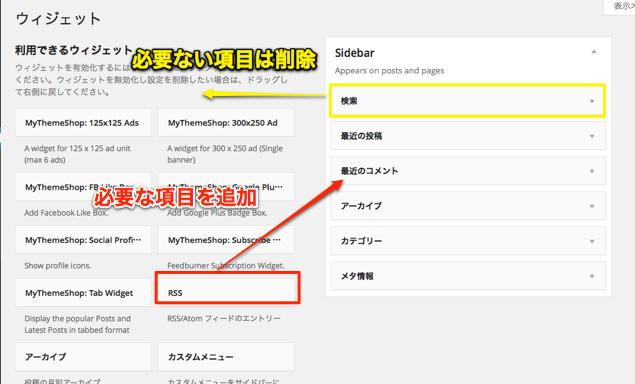This screenshot has height=384, width=635.
Task: Click the ウィジェット page heading
Action: [58, 19]
